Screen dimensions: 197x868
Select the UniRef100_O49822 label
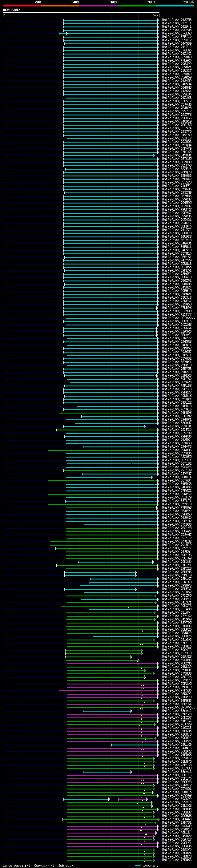(x=177, y=836)
